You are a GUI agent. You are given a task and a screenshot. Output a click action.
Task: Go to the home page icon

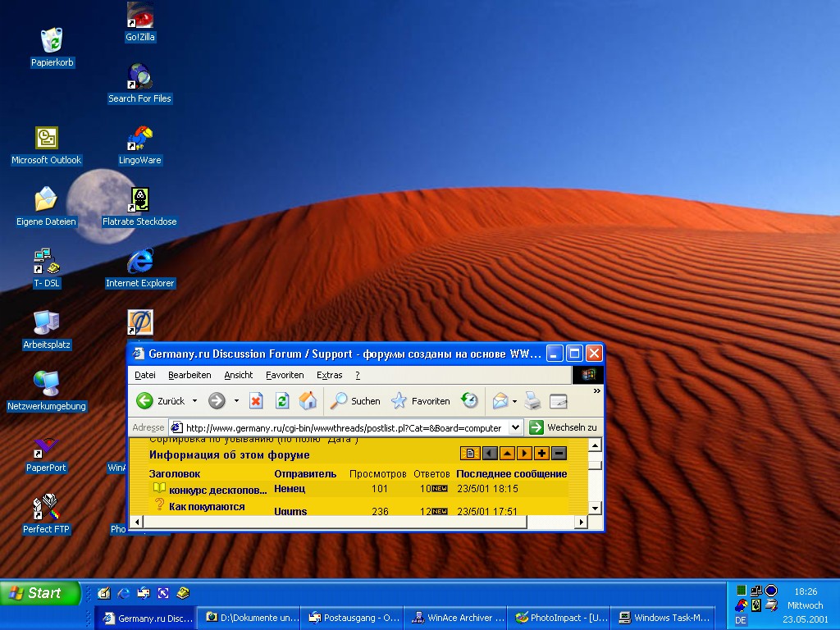coord(308,400)
